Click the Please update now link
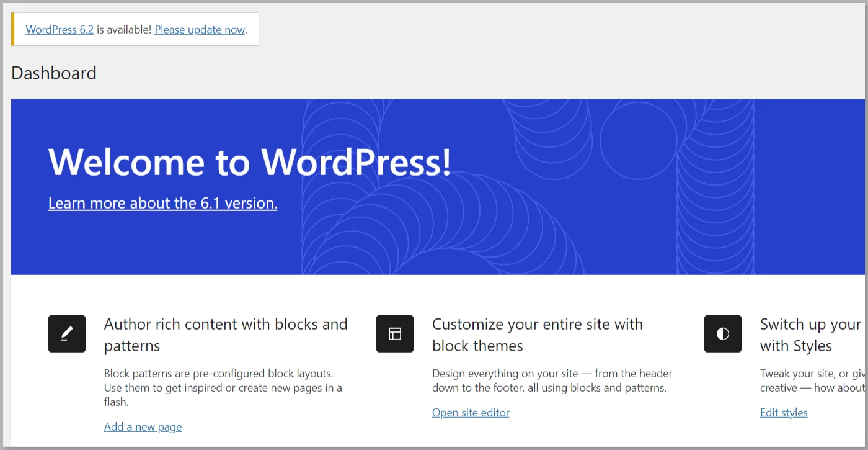Viewport: 868px width, 450px height. tap(200, 29)
